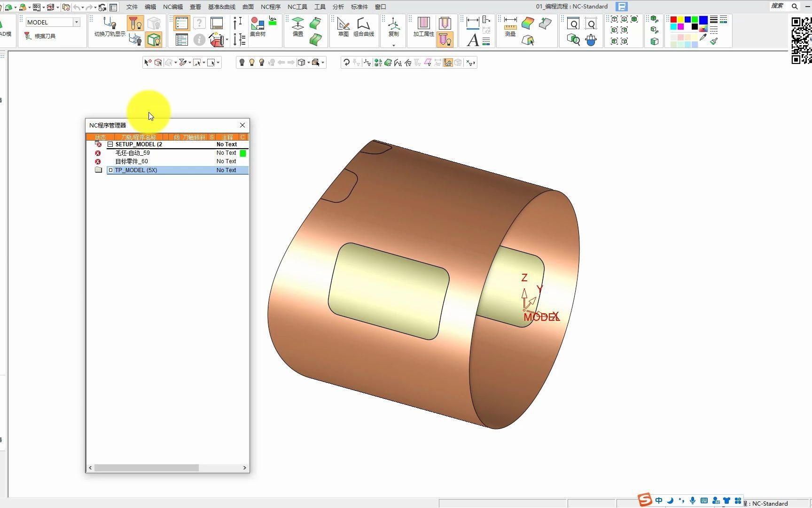Toggle the yellow light bulb show icon
The image size is (812, 508).
[252, 63]
